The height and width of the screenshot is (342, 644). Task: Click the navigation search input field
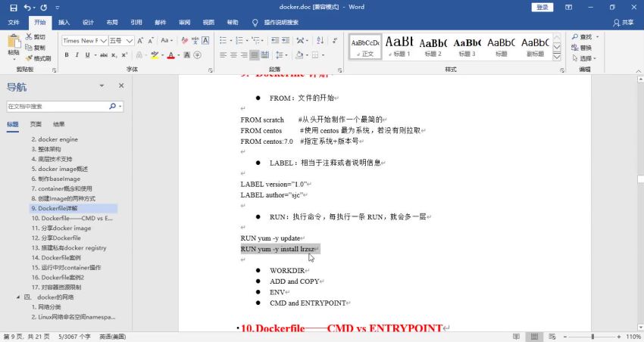click(x=58, y=106)
